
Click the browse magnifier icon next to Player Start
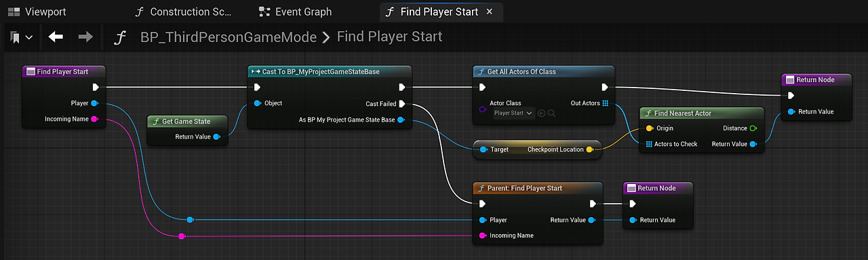click(x=551, y=113)
